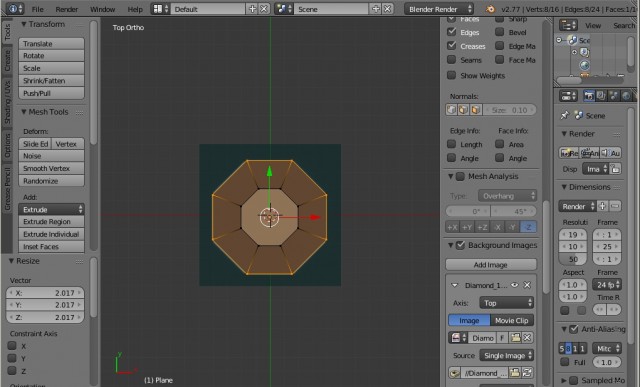Viewport: 640px width, 387px height.
Task: Toggle the Edges overlay checkbox
Action: [x=451, y=32]
